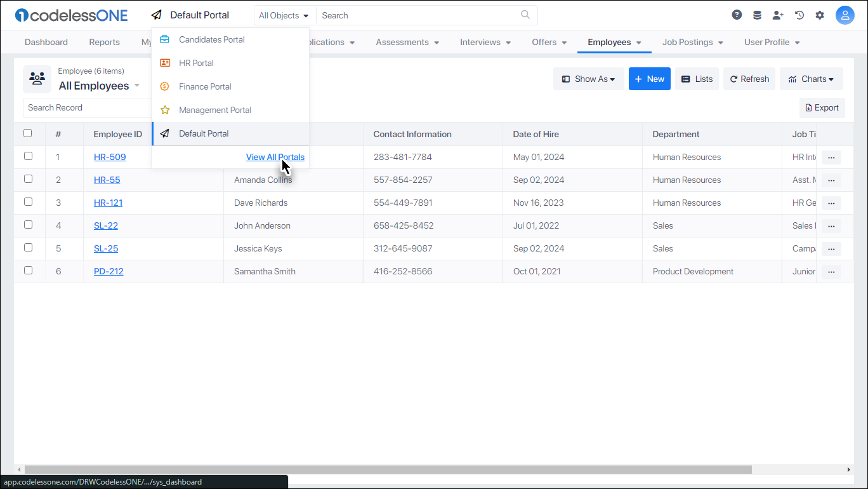Image resolution: width=868 pixels, height=489 pixels.
Task: Open the Charts dropdown
Action: pyautogui.click(x=811, y=78)
